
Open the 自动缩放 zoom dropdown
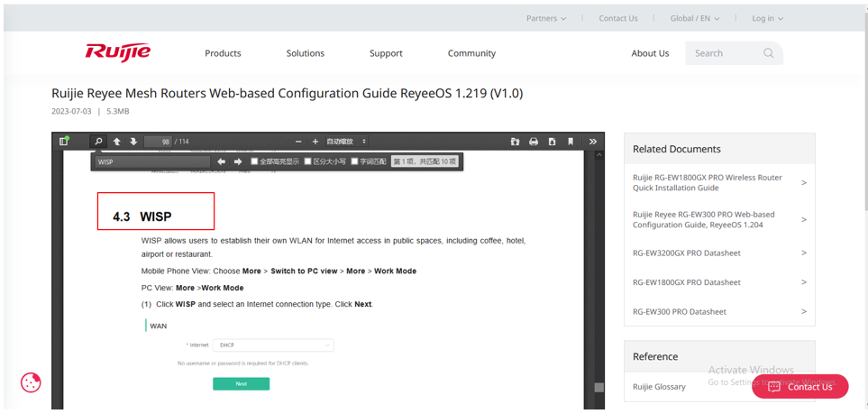tap(346, 142)
